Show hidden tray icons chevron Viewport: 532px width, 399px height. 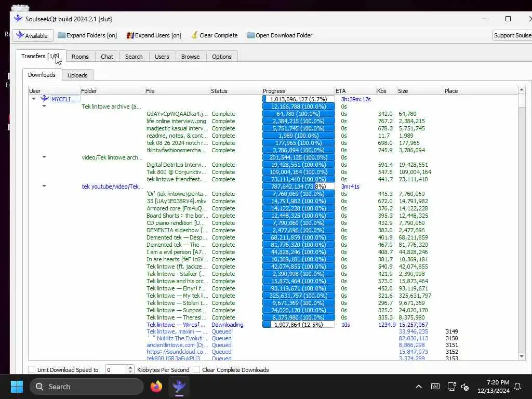(419, 387)
